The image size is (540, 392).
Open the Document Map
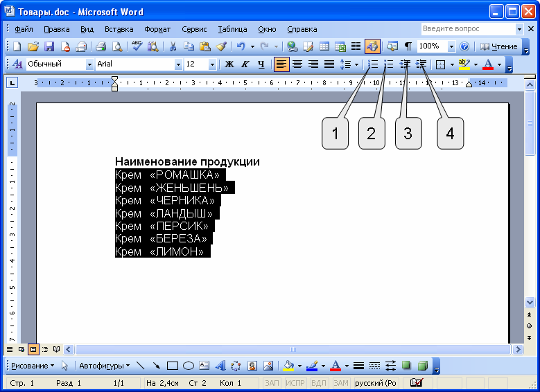(x=392, y=46)
